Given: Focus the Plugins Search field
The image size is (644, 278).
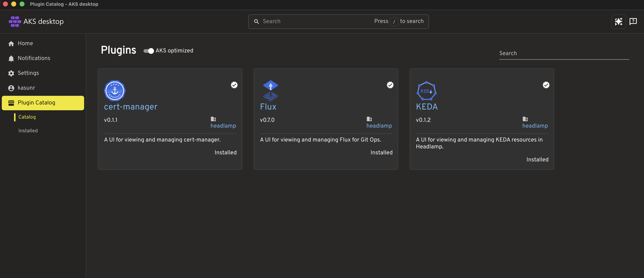Looking at the screenshot, I should coord(564,54).
